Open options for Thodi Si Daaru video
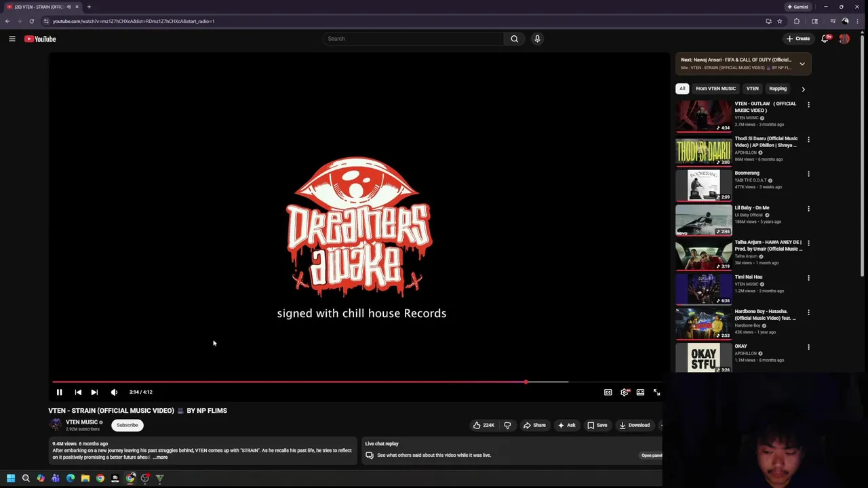This screenshot has height=488, width=868. [x=808, y=139]
